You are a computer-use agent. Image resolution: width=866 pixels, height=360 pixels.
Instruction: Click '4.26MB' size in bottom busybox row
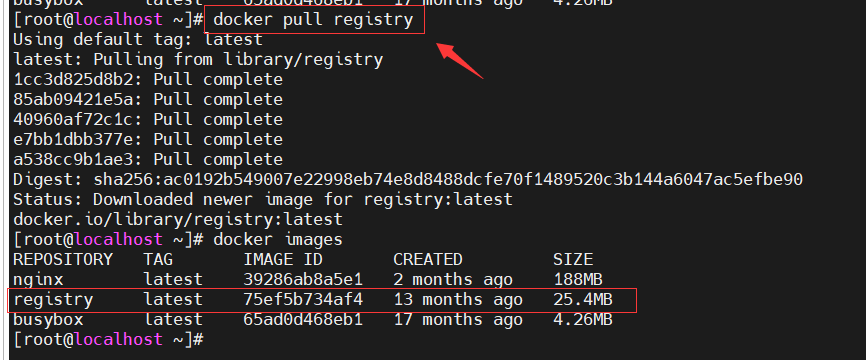pos(583,320)
